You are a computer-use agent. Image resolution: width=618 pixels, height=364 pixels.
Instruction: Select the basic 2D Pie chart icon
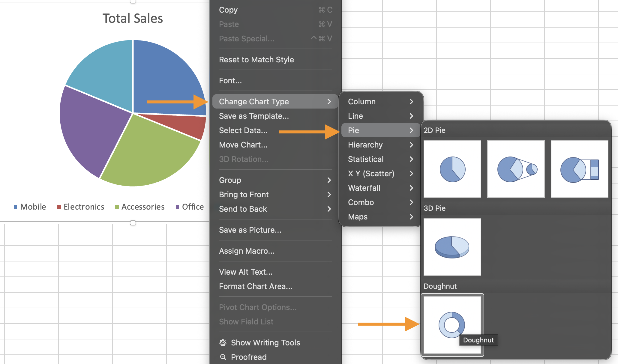452,169
